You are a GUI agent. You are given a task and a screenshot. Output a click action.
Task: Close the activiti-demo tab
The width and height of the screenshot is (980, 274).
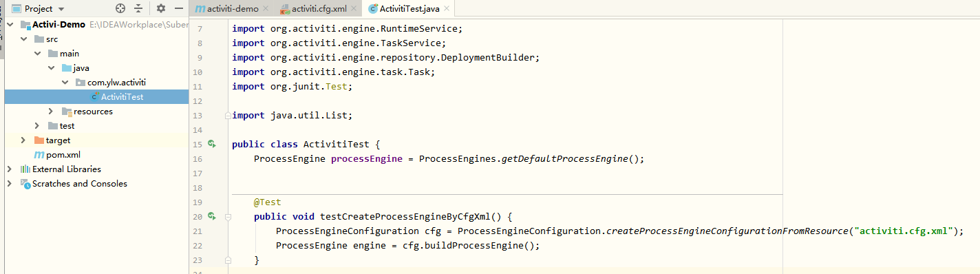[x=266, y=9]
